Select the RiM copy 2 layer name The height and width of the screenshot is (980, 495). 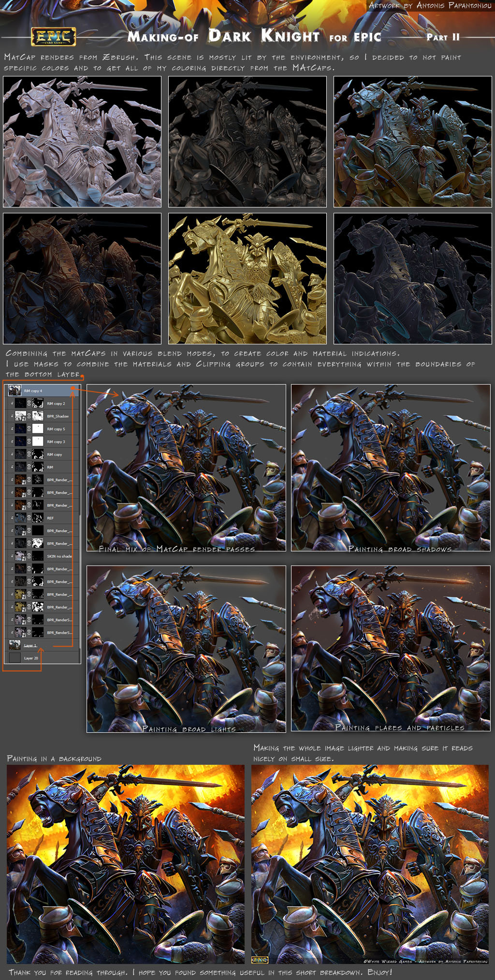coord(56,403)
